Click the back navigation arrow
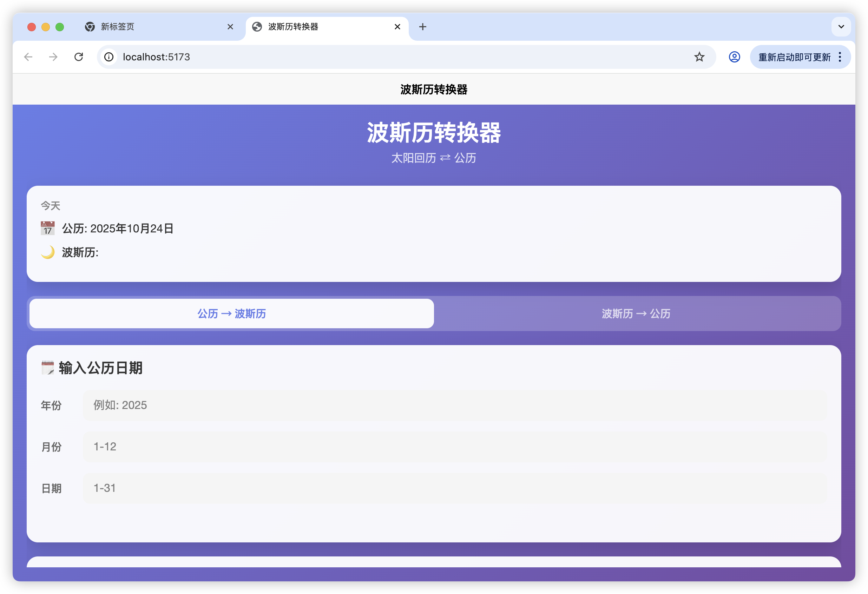Screen dimensions: 868x594 pos(28,57)
